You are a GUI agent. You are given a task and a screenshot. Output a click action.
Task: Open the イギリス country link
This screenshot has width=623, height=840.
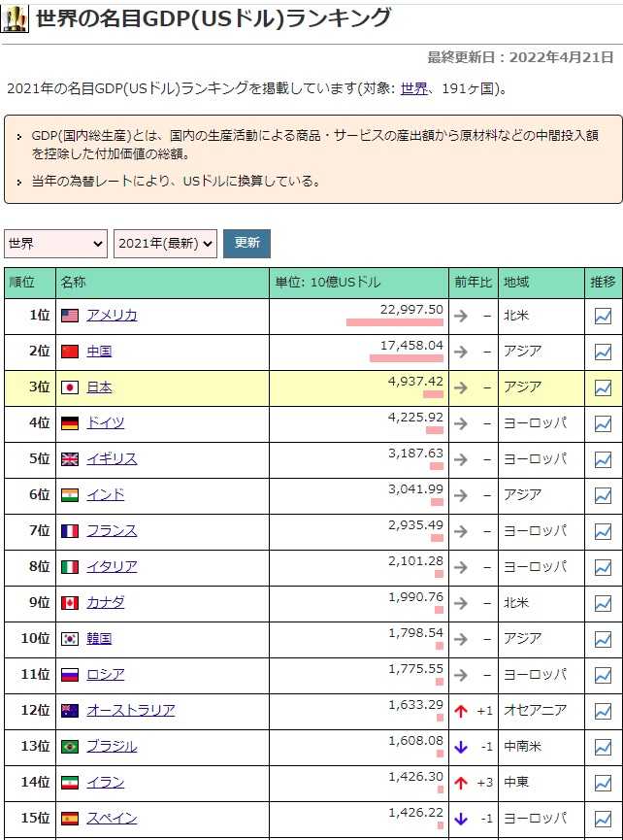(112, 458)
